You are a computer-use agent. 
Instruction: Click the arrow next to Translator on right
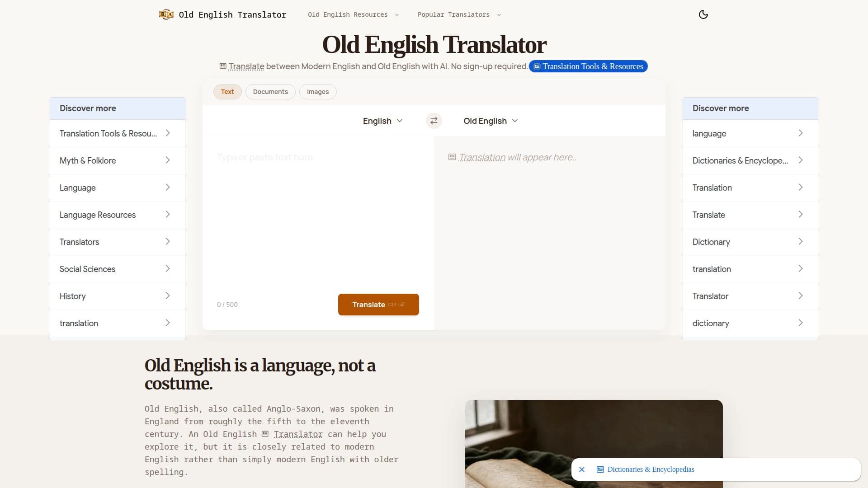tap(801, 296)
